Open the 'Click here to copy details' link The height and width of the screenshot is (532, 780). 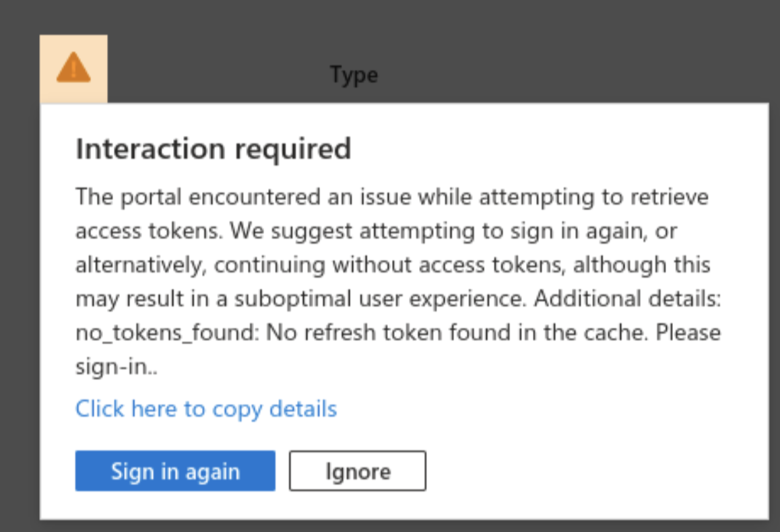206,409
